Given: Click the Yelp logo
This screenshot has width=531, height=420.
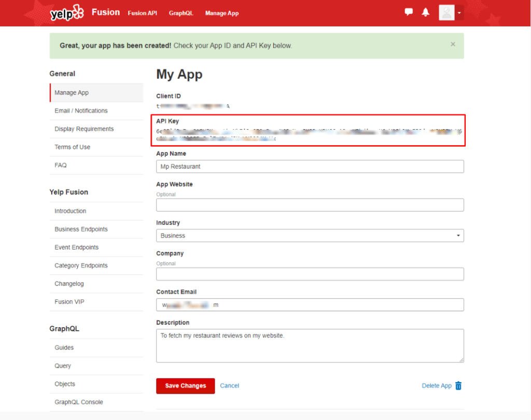Looking at the screenshot, I should click(67, 13).
